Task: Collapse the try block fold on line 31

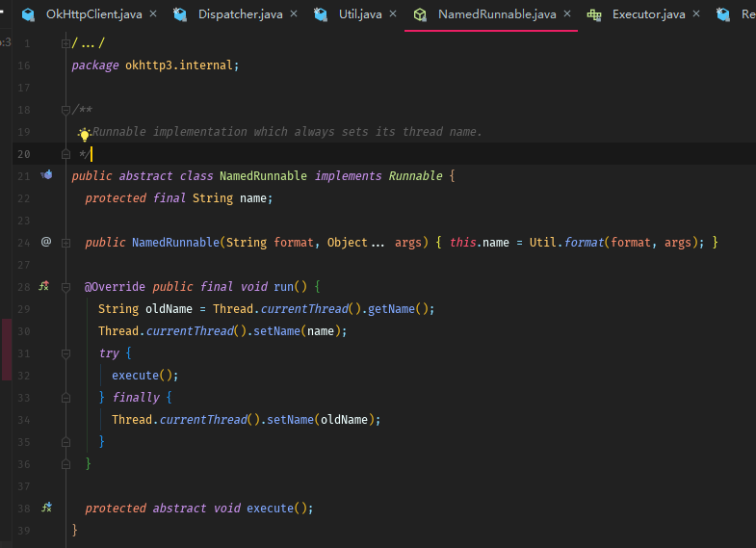Action: 65,353
